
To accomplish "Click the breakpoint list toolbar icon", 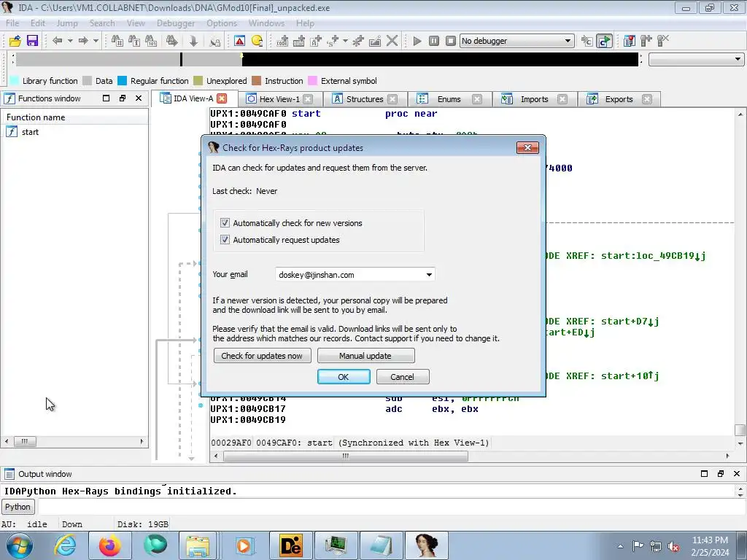I will coord(630,41).
